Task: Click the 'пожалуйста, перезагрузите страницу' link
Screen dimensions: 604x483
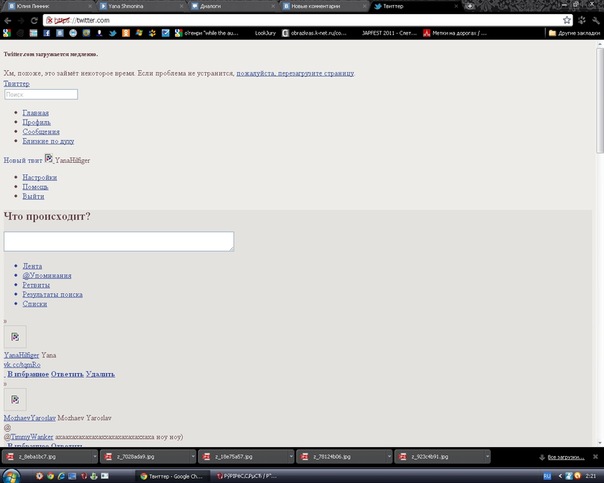Action: pyautogui.click(x=295, y=73)
